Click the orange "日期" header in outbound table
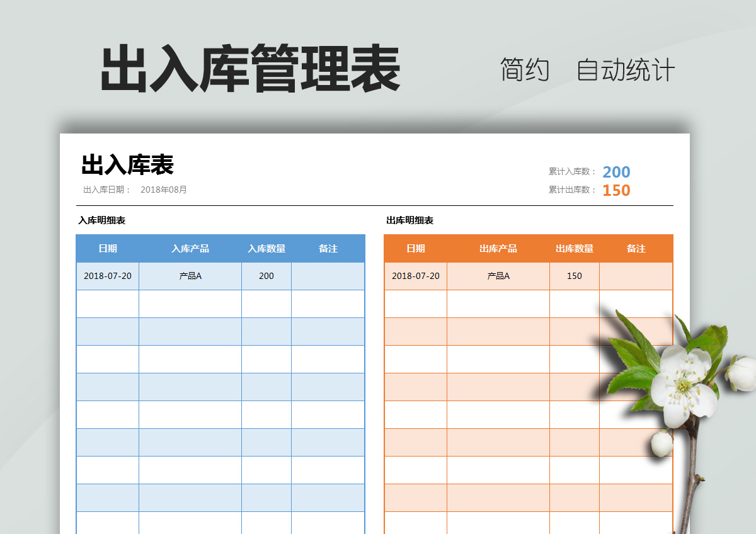 [416, 249]
